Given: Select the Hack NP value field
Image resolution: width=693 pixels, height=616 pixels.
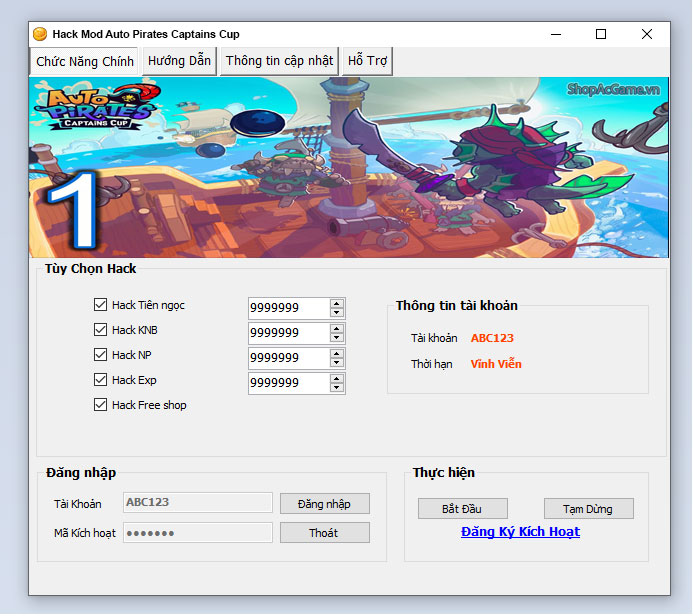Looking at the screenshot, I should [289, 358].
